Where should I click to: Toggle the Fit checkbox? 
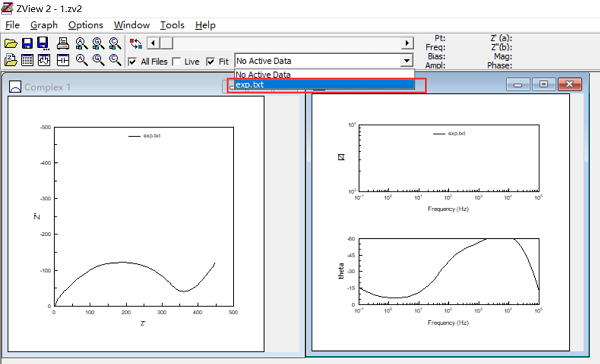(210, 61)
